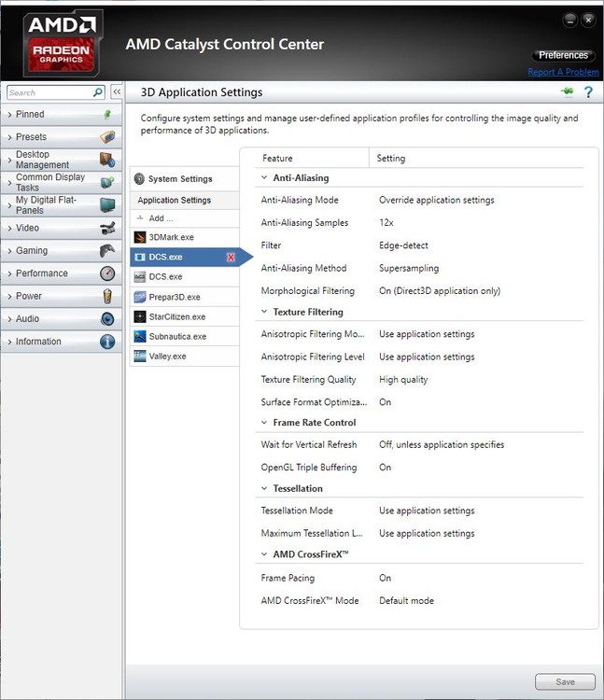Collapse the AMD CrossFireX group
604x700 pixels.
[x=264, y=554]
